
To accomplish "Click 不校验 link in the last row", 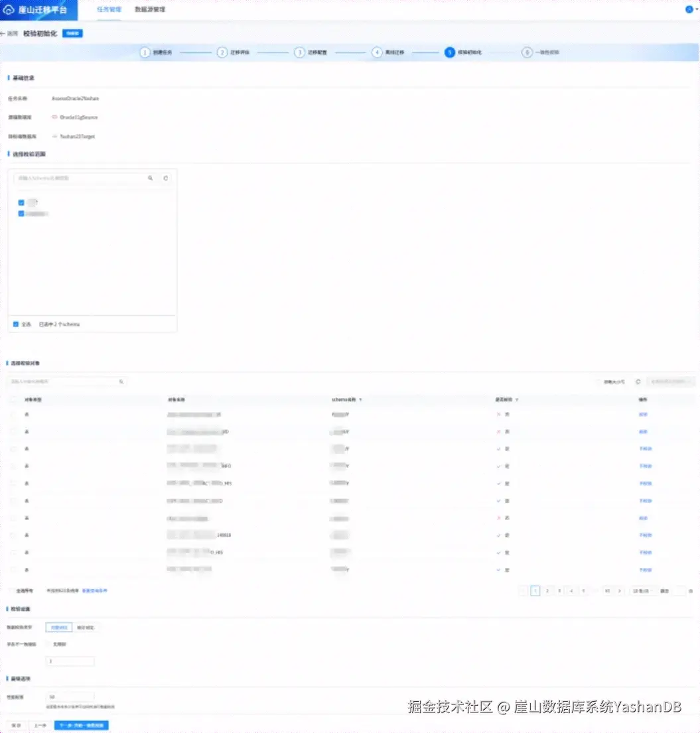I will 646,570.
